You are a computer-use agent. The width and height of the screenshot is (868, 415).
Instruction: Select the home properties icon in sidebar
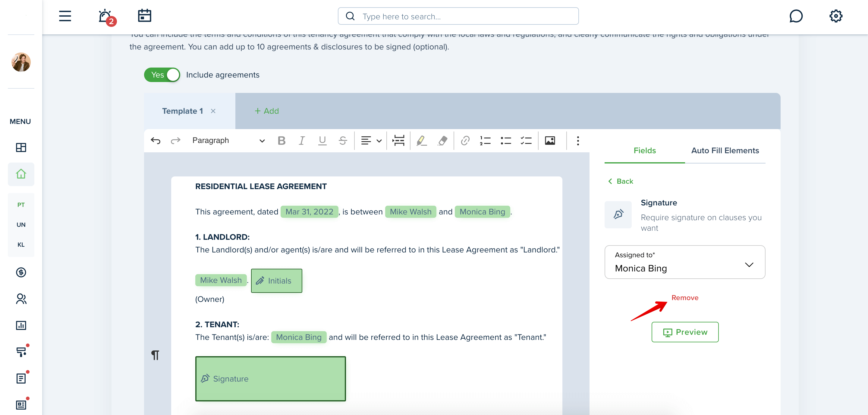[x=21, y=174]
